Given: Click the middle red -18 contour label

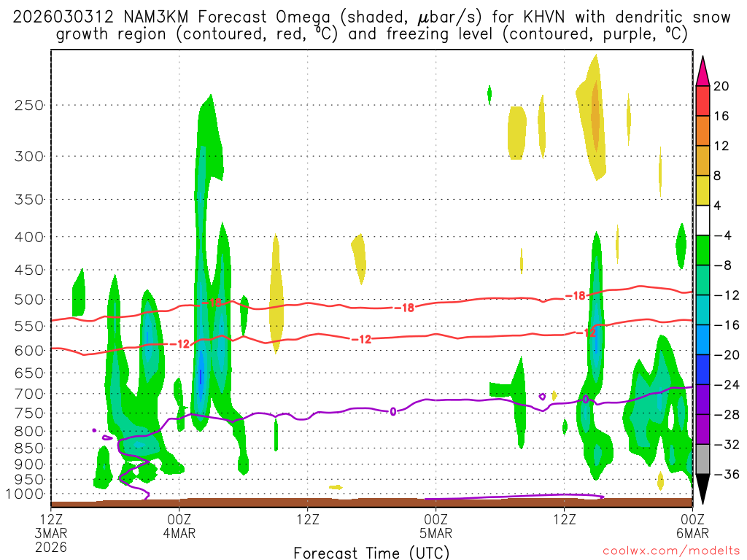Looking at the screenshot, I should coord(404,308).
